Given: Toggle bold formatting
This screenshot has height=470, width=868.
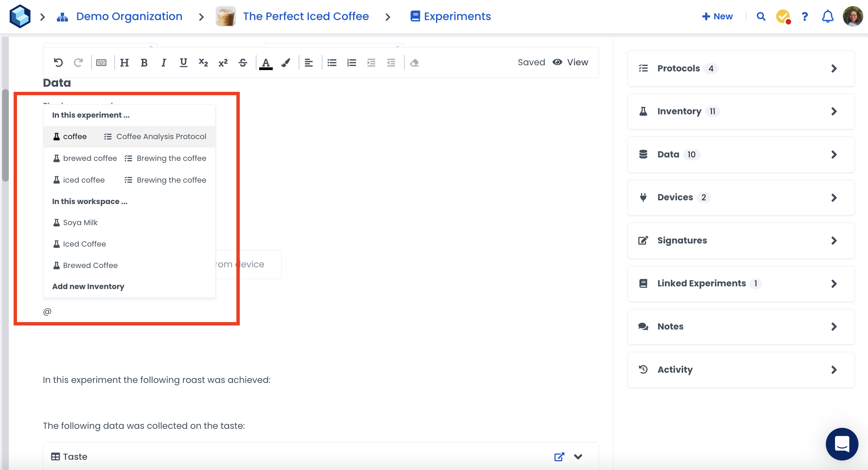Looking at the screenshot, I should 144,63.
